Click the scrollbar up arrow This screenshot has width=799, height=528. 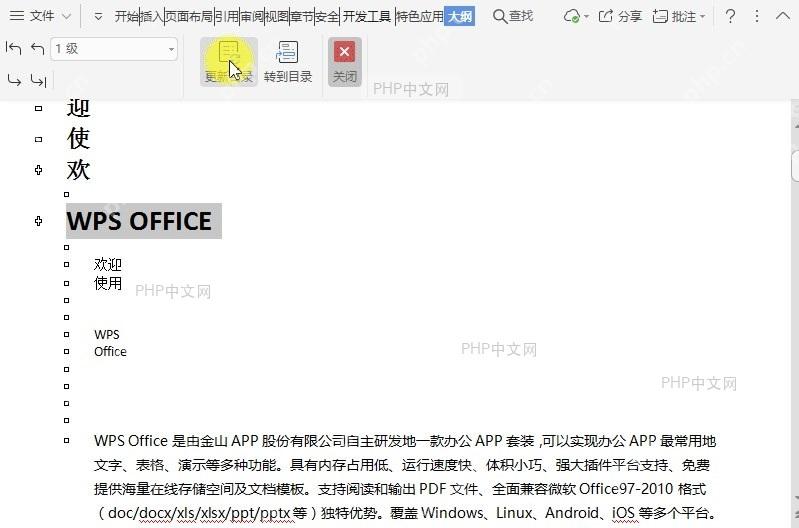pos(795,125)
